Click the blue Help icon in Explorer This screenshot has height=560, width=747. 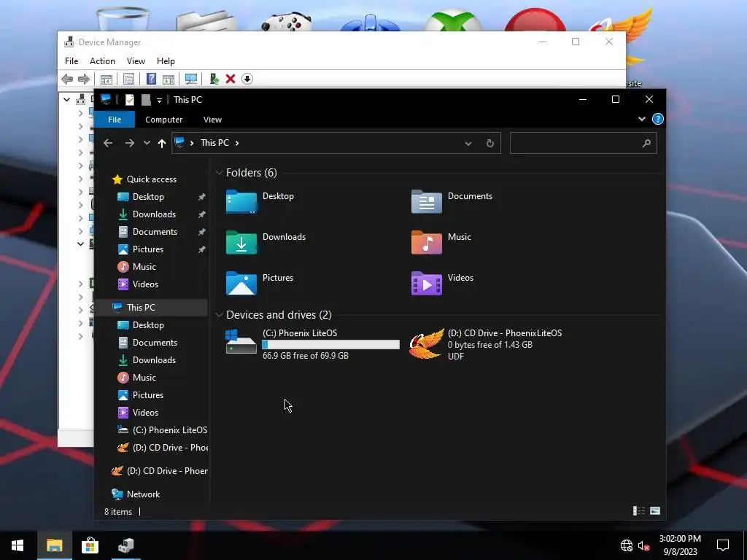[657, 119]
